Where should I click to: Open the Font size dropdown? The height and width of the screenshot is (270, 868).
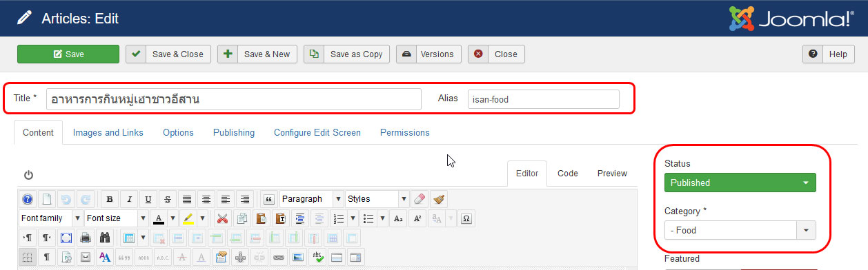point(116,218)
